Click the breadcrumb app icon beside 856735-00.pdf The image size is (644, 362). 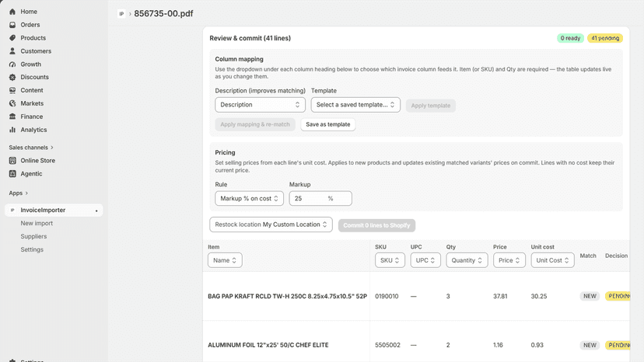click(x=121, y=14)
